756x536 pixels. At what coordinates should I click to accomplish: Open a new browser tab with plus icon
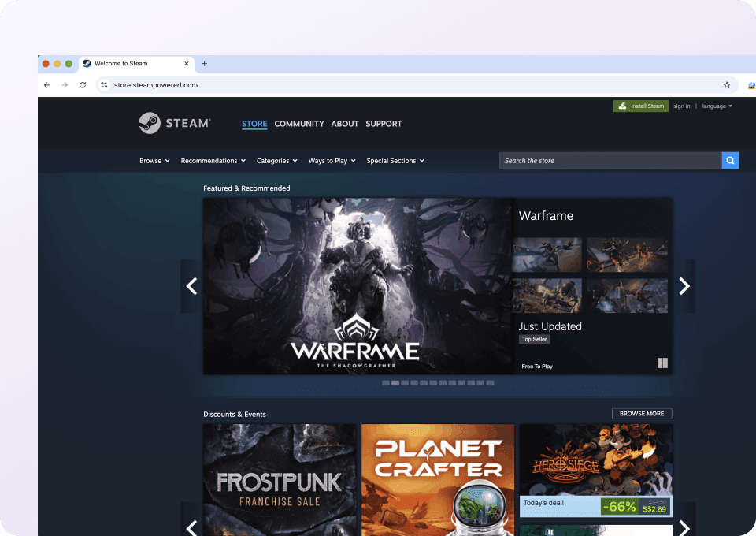205,64
